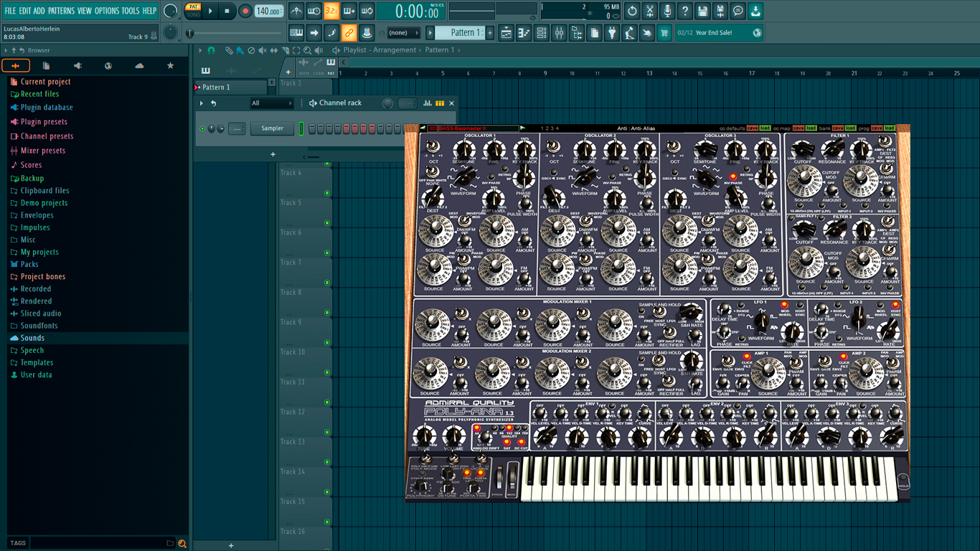Screen dimensions: 980x551
Task: Open the (none) snap selector dropdown
Action: [404, 32]
